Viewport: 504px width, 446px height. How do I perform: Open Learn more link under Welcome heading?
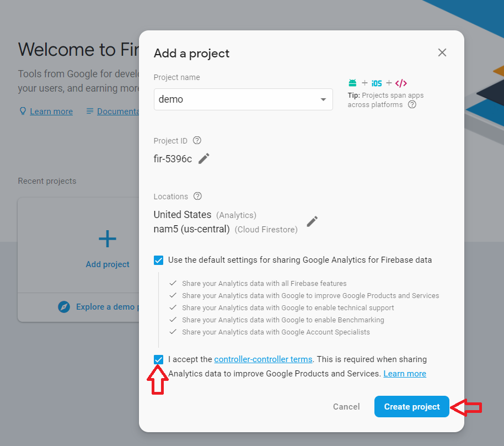[51, 112]
